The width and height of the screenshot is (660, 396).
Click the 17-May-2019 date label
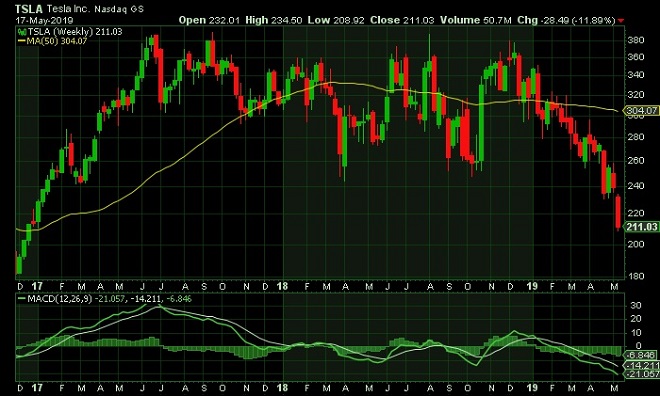pos(44,20)
